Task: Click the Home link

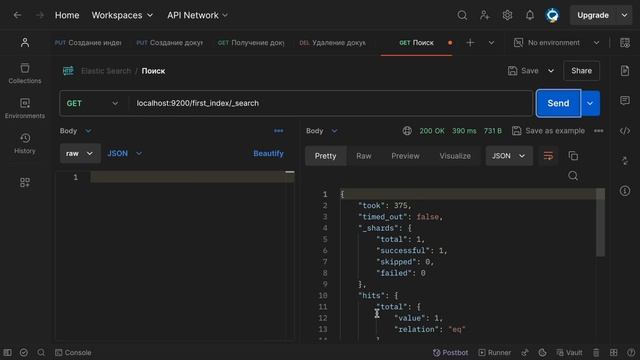Action: pyautogui.click(x=67, y=15)
